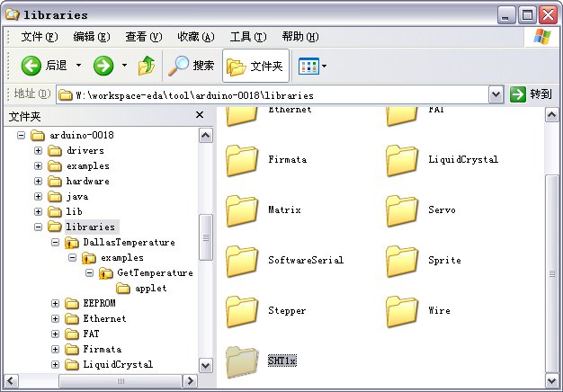Expand the address bar dropdown
This screenshot has height=392, width=563.
tap(496, 94)
